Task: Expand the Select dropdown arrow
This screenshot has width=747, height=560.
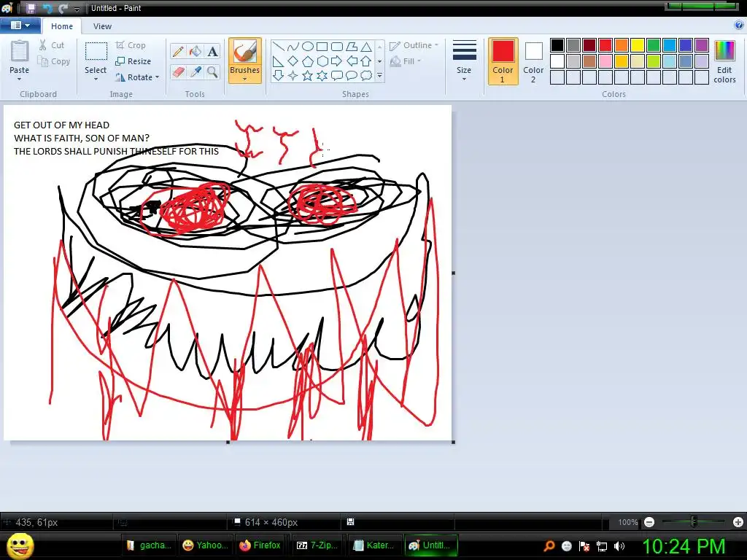Action: [96, 79]
